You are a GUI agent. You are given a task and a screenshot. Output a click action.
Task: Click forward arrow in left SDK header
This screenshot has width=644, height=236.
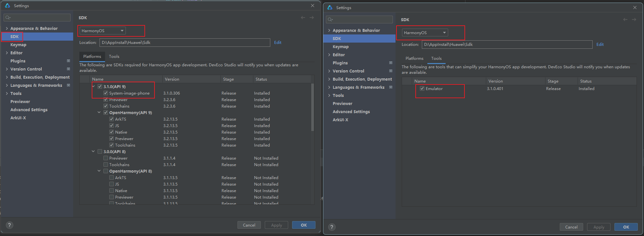tap(312, 18)
